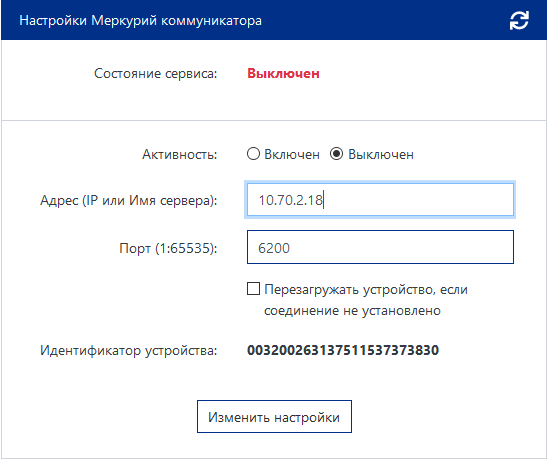Click the Настройки Меркурий коммуникатора title
The height and width of the screenshot is (461, 548).
(140, 21)
